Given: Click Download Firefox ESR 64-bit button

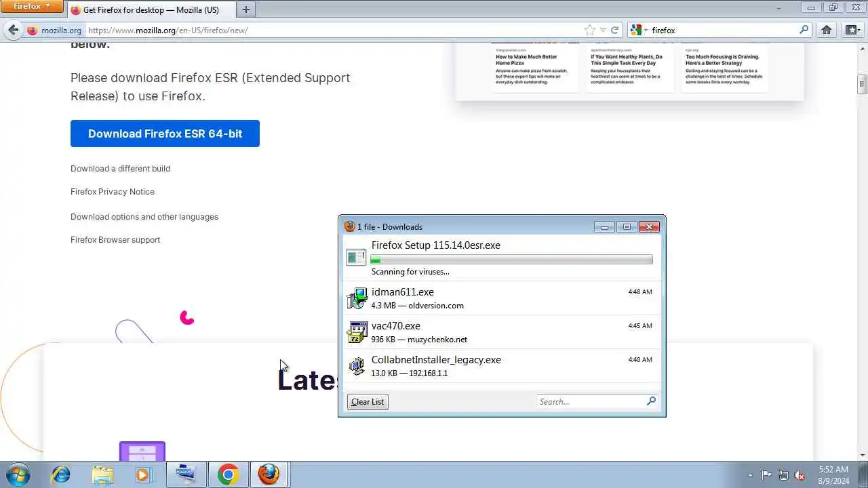Looking at the screenshot, I should [165, 134].
